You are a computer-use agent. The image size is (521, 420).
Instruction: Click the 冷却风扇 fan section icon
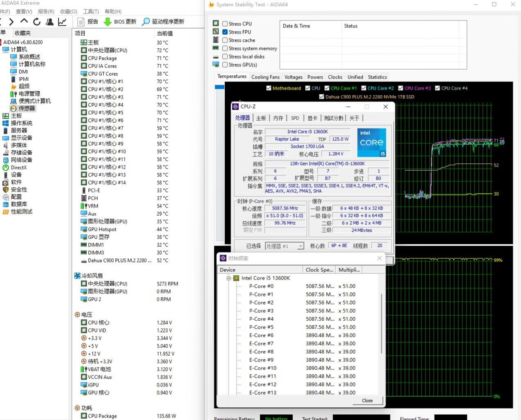(77, 275)
